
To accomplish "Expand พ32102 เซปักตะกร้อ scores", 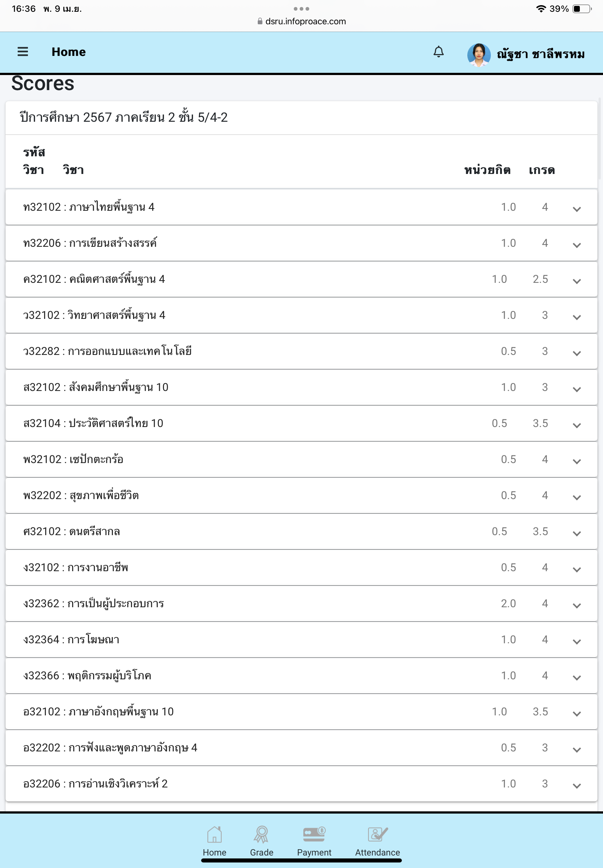I will tap(577, 461).
